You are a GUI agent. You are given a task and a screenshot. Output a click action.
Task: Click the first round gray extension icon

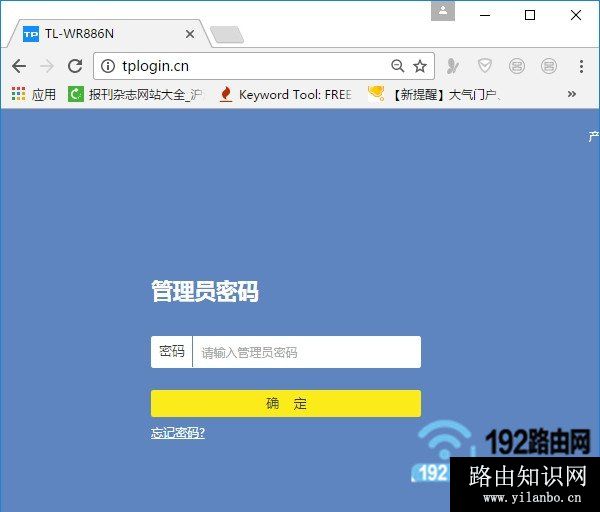(517, 66)
